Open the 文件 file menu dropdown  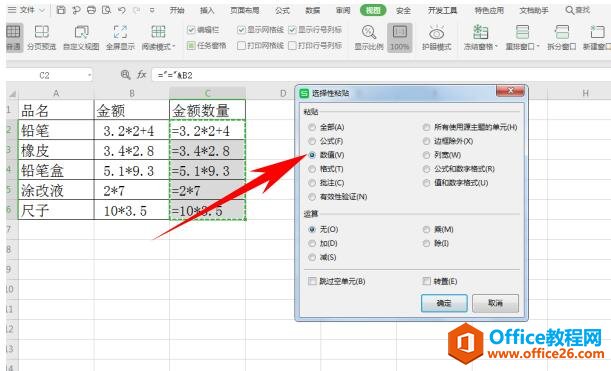point(26,10)
